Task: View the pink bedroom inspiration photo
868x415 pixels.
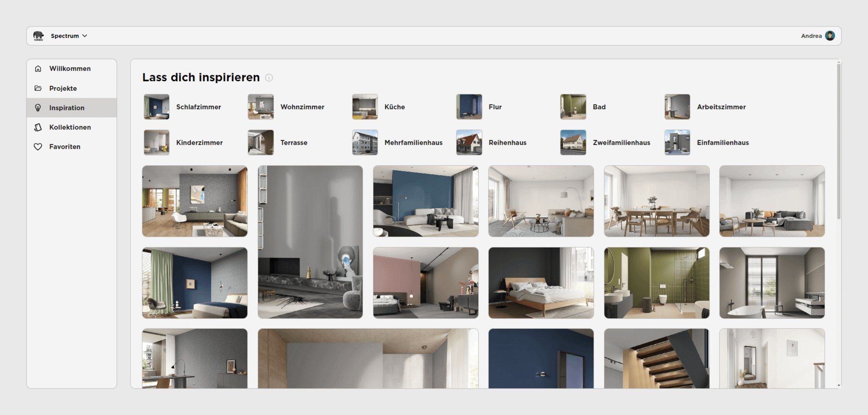Action: tap(425, 282)
